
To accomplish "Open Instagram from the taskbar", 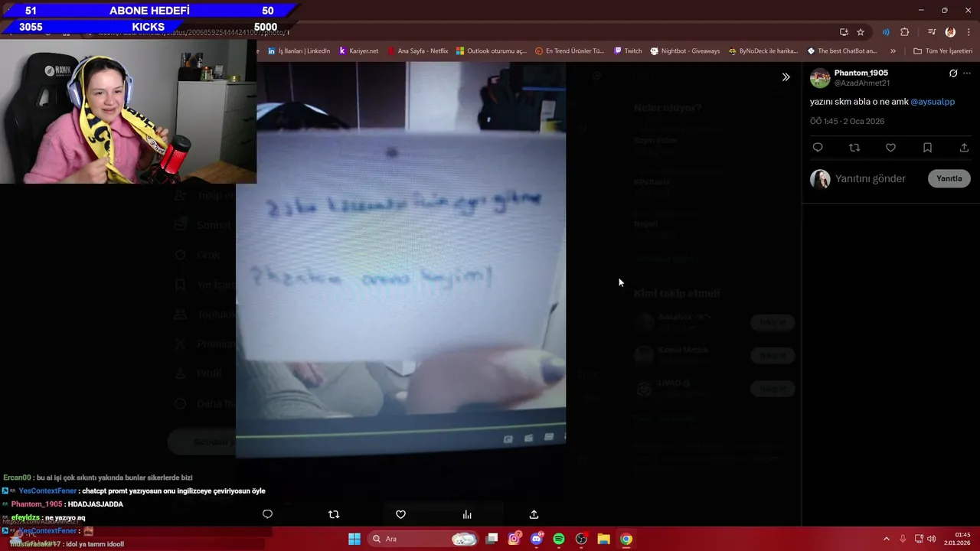I will [514, 539].
